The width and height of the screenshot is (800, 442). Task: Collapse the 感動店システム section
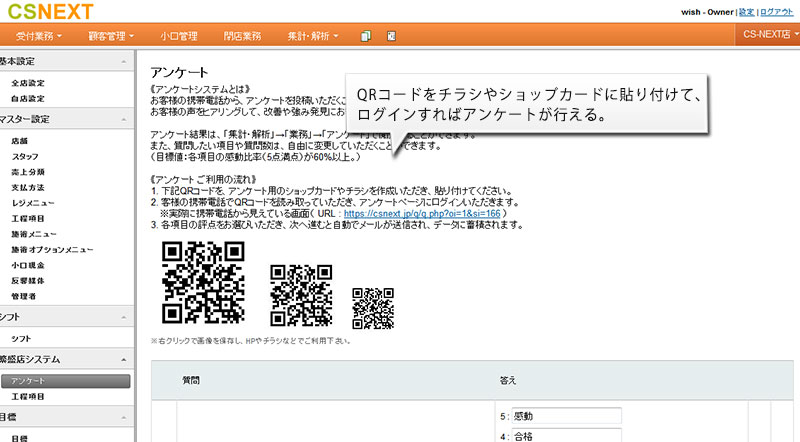(66, 359)
